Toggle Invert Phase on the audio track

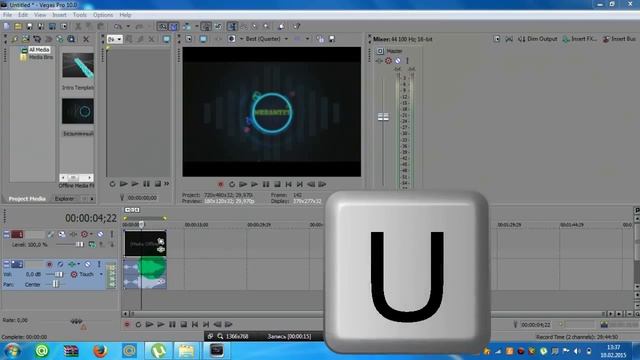coord(60,264)
